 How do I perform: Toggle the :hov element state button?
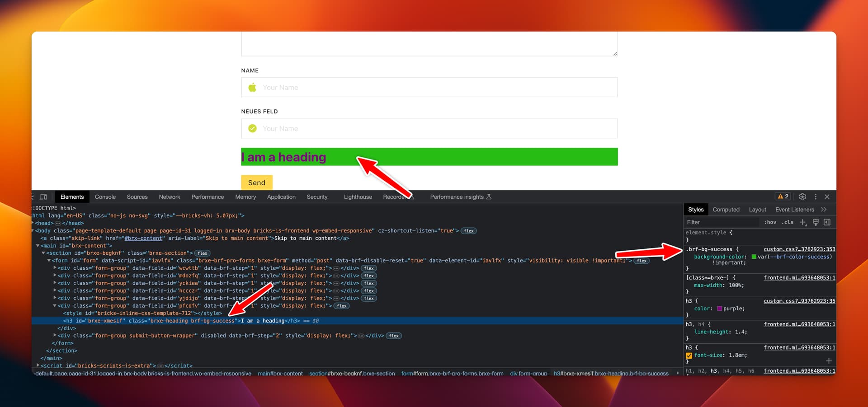point(770,222)
